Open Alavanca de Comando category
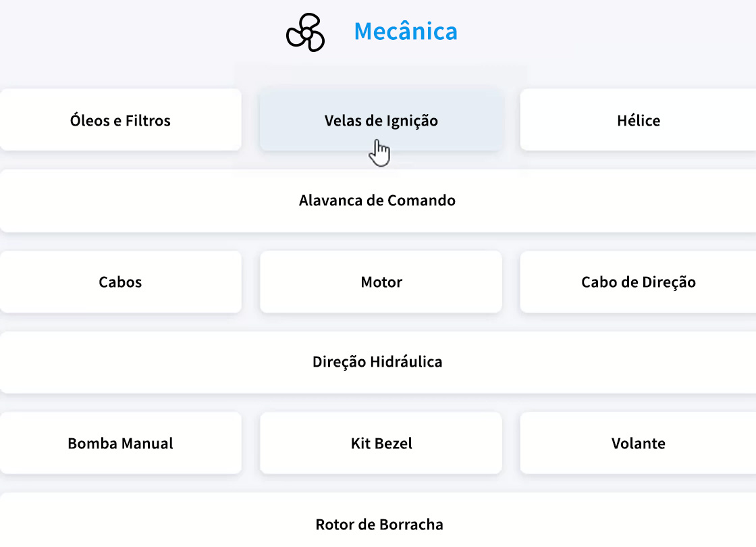The width and height of the screenshot is (756, 547). (377, 201)
